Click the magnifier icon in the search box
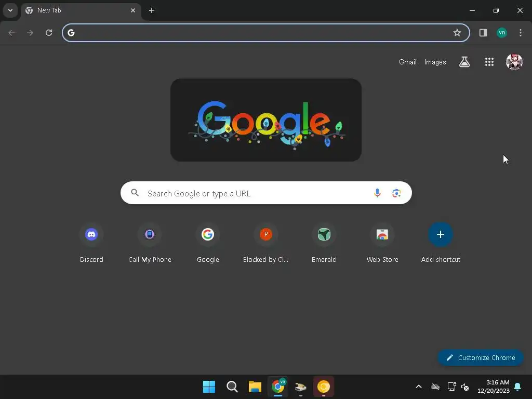 coord(135,193)
